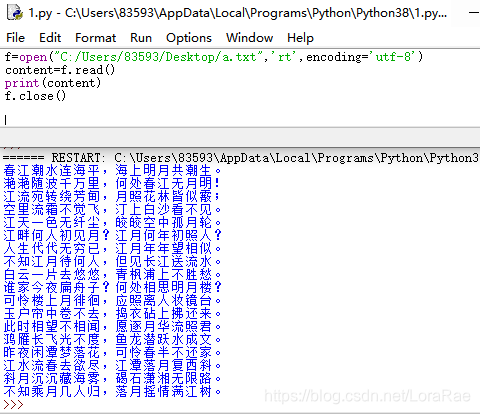This screenshot has height=414, width=480.
Task: Click output line starting with 人生代代无穷已
Action: 112,248
